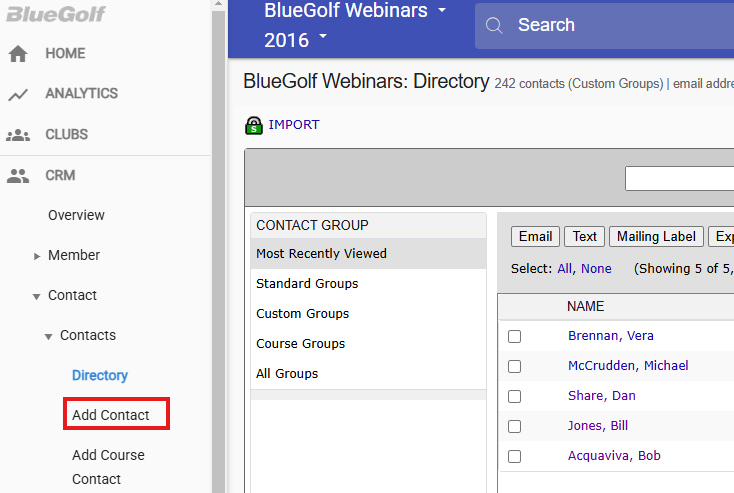Select Course Groups
The width and height of the screenshot is (734, 493).
[368, 344]
